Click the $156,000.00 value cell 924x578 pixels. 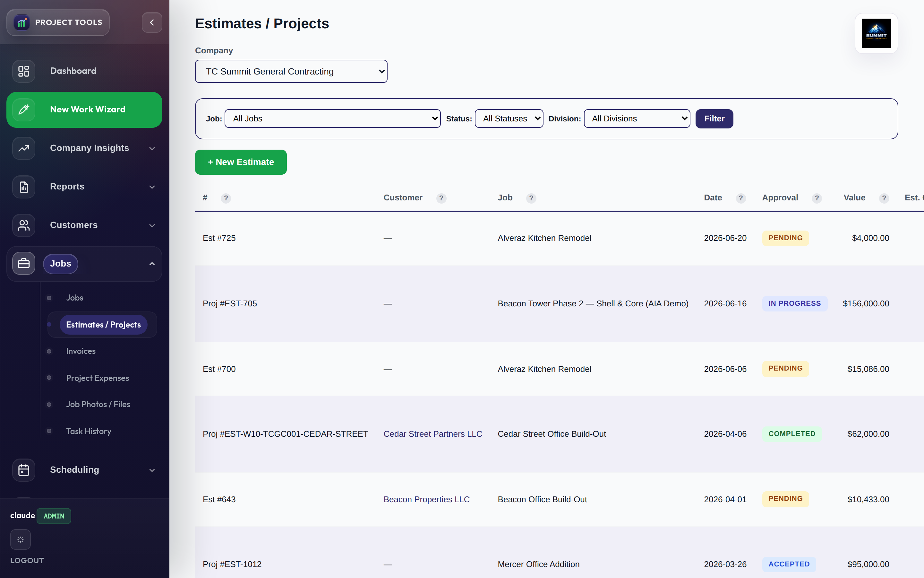tap(866, 303)
